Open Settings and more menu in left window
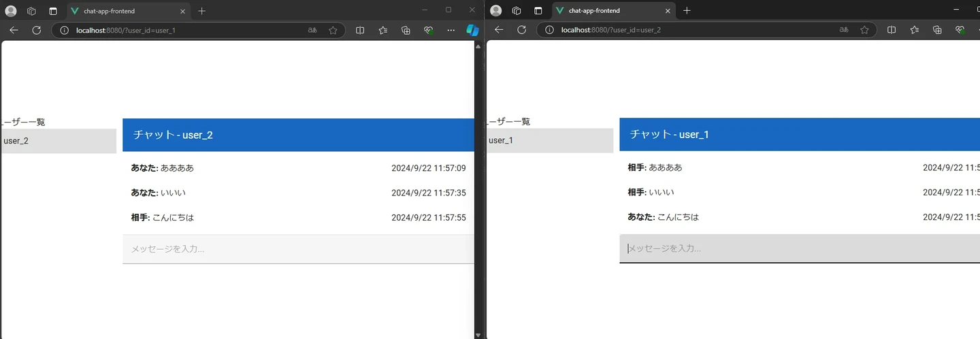 tap(451, 30)
